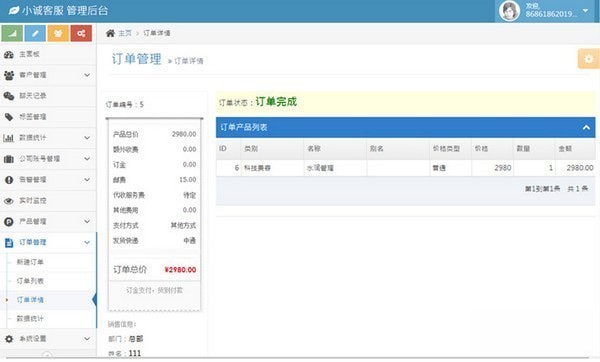Click the home icon in breadcrumb
The height and width of the screenshot is (362, 600).
tap(110, 33)
